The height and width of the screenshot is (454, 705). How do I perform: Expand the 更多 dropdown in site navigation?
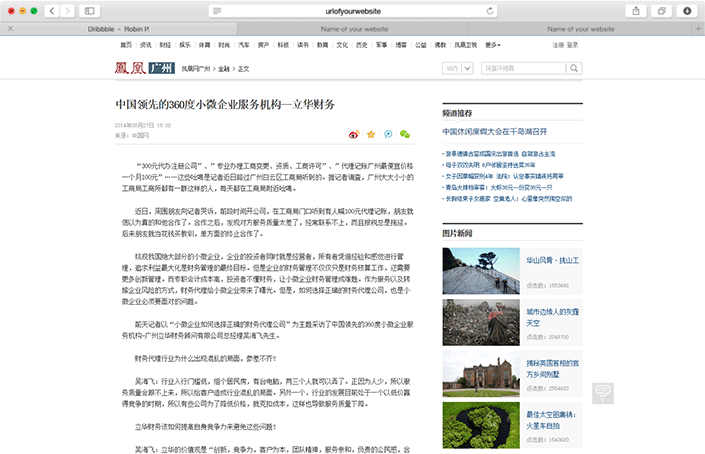pyautogui.click(x=492, y=45)
